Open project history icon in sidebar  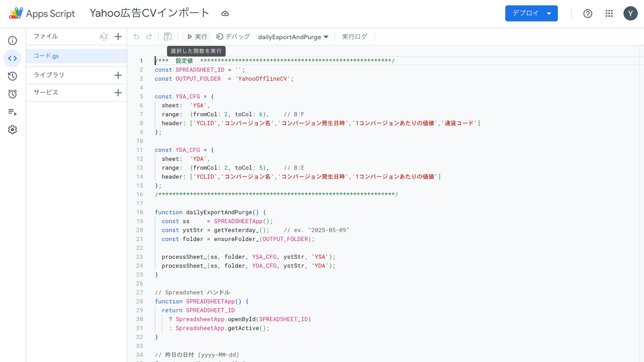[x=12, y=76]
